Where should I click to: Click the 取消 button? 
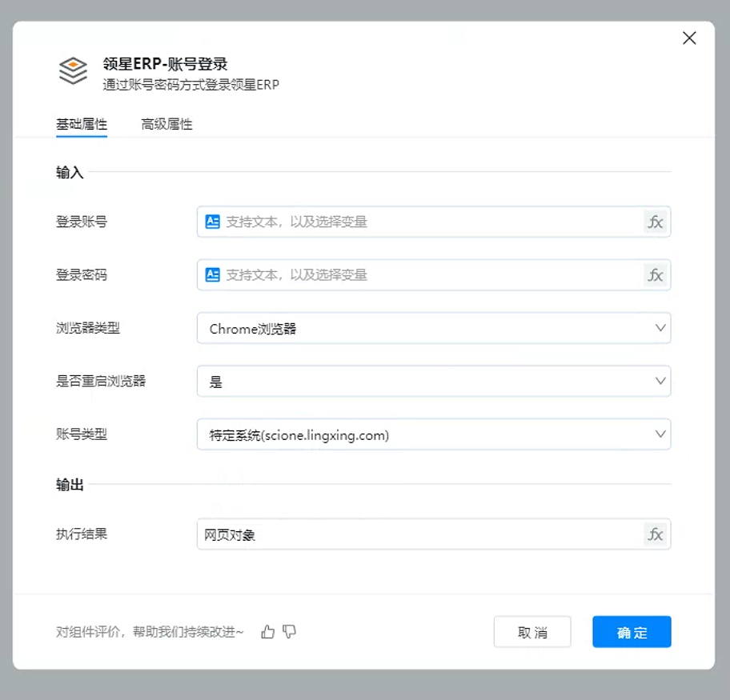532,632
